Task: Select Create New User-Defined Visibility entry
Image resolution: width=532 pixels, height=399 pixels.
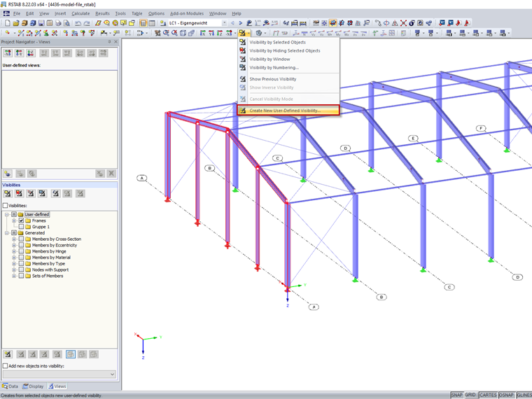Action: [288, 111]
